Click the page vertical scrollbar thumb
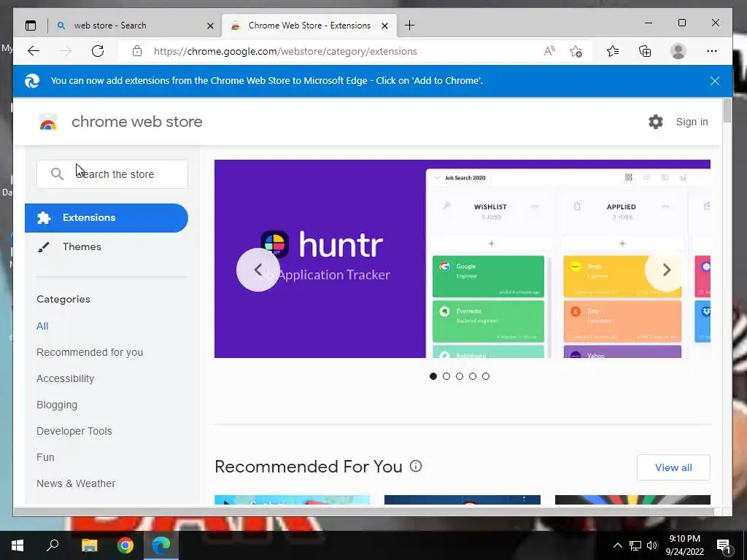This screenshot has height=560, width=747. point(727,111)
